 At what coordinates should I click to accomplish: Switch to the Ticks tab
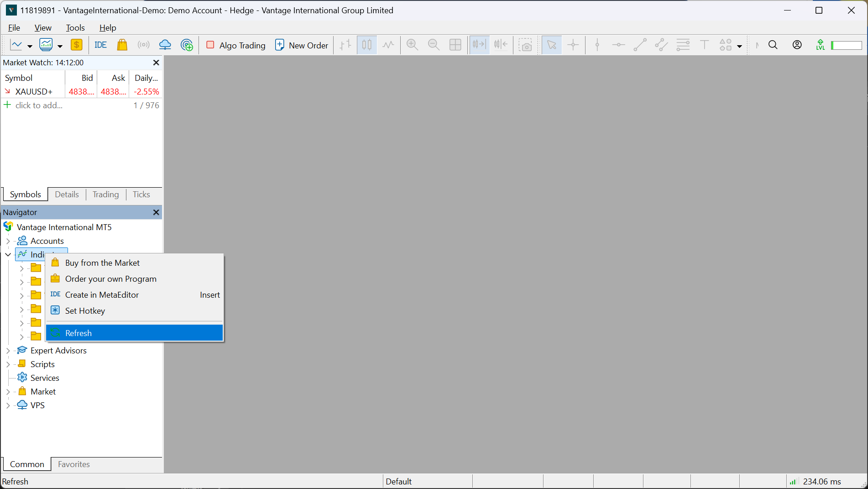141,195
